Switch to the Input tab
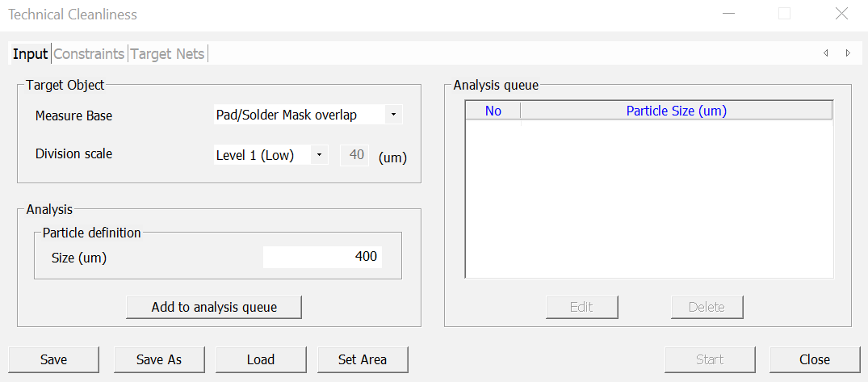The height and width of the screenshot is (382, 868). click(x=30, y=54)
